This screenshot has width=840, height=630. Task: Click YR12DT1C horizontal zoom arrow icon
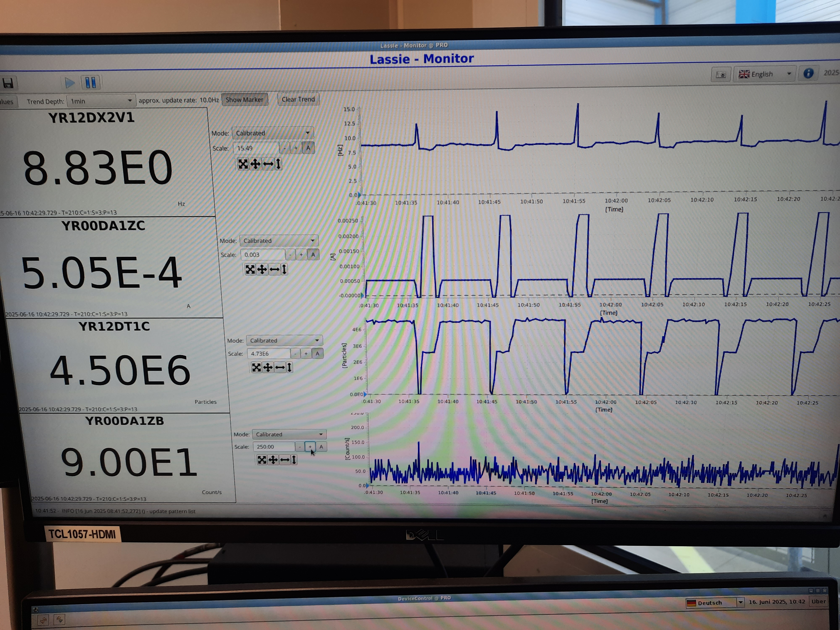280,367
